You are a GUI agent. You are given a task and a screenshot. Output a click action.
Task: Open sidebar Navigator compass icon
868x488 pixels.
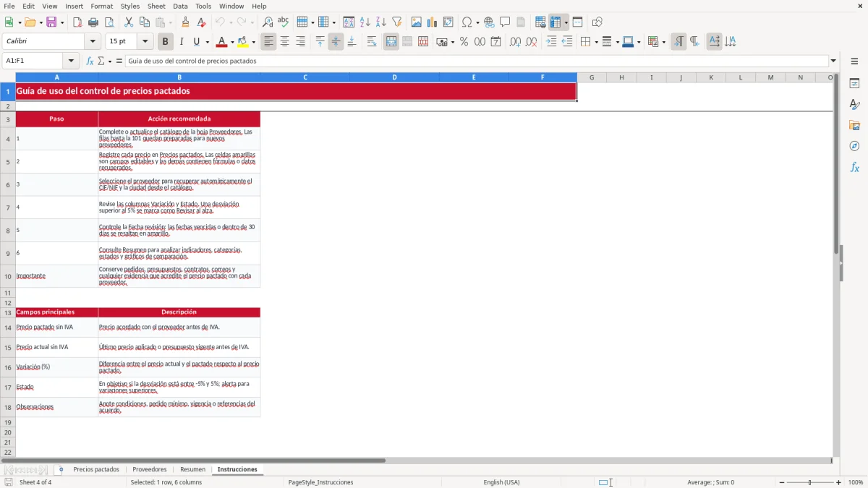pyautogui.click(x=854, y=146)
